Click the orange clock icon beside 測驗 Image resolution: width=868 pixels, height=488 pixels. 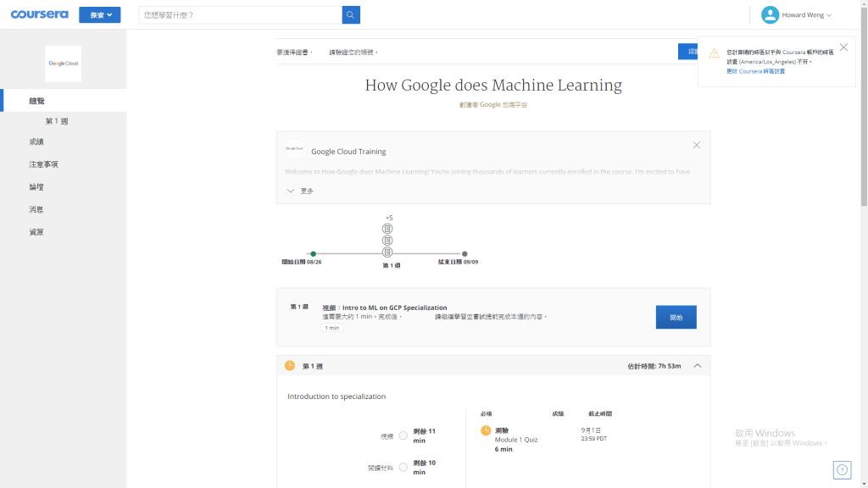[486, 430]
